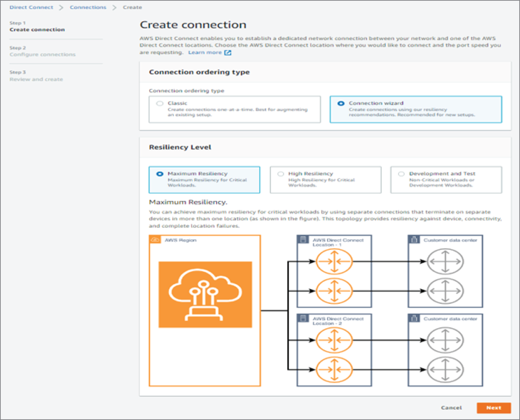Click the Cancel button
520x420 pixels.
pyautogui.click(x=451, y=408)
